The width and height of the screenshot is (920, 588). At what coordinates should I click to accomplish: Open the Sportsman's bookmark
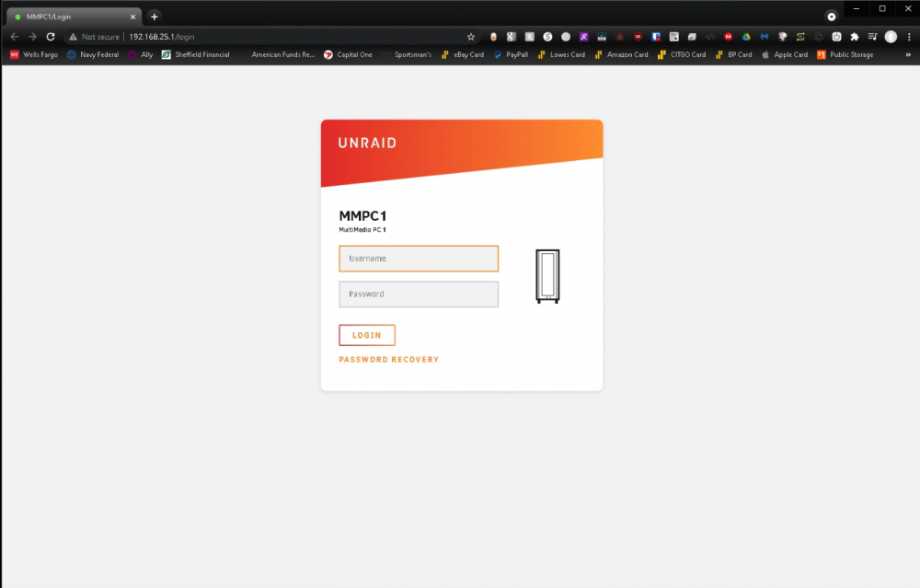pyautogui.click(x=407, y=54)
